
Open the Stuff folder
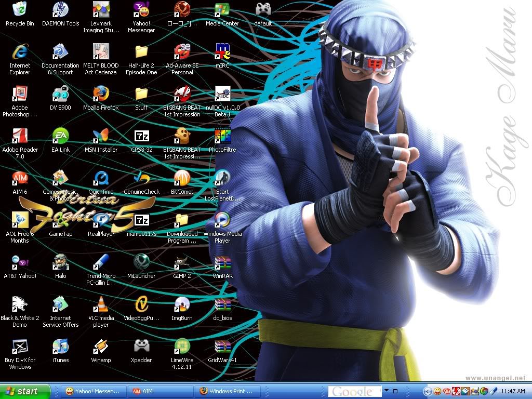(x=141, y=94)
